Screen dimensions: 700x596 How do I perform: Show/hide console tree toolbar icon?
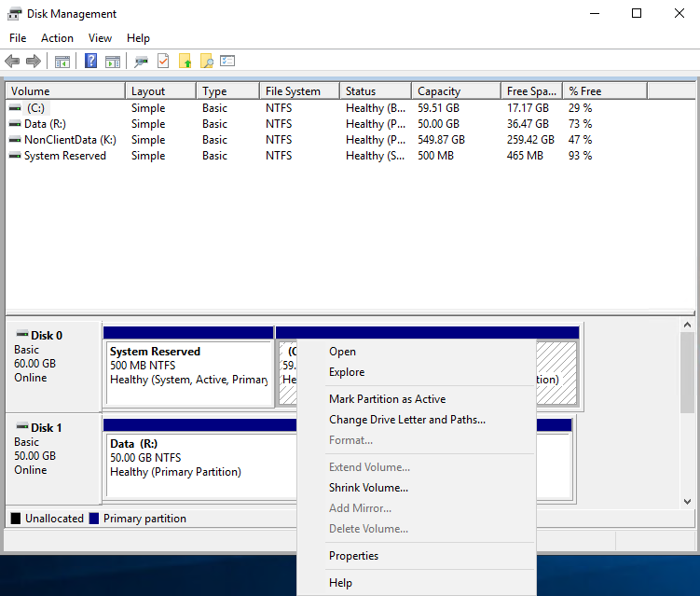coord(62,62)
